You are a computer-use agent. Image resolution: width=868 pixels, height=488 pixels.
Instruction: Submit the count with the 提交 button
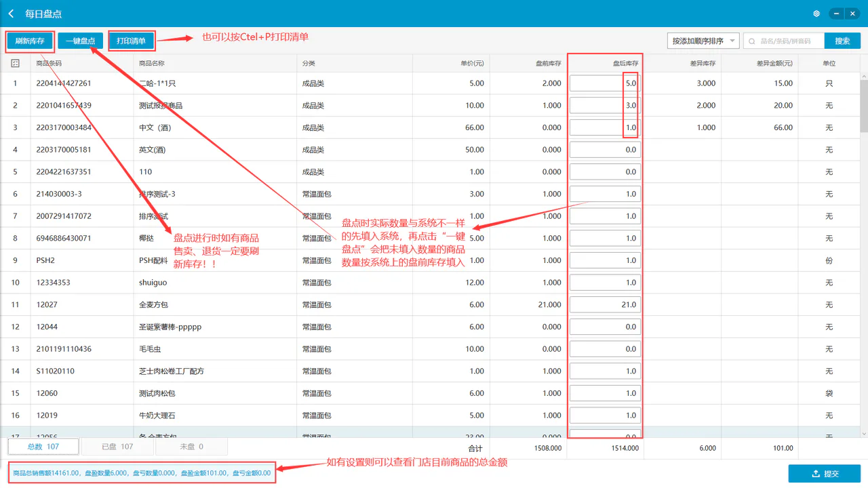[x=825, y=474]
